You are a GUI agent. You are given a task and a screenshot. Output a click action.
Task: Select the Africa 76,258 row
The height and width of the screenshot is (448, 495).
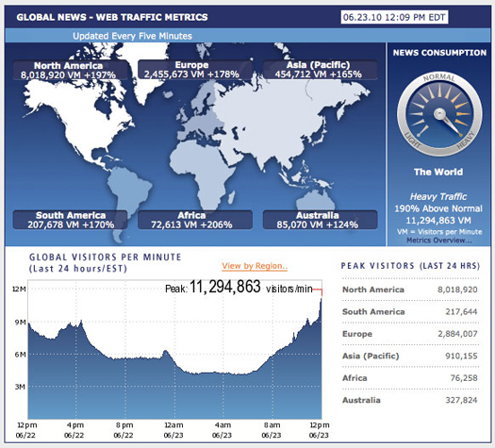coord(410,378)
